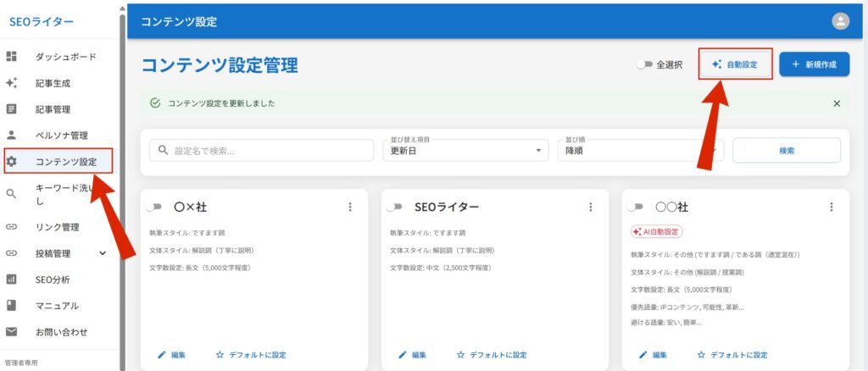
Task: Expand the 投稿管理 sidebar submenu
Action: tap(103, 252)
